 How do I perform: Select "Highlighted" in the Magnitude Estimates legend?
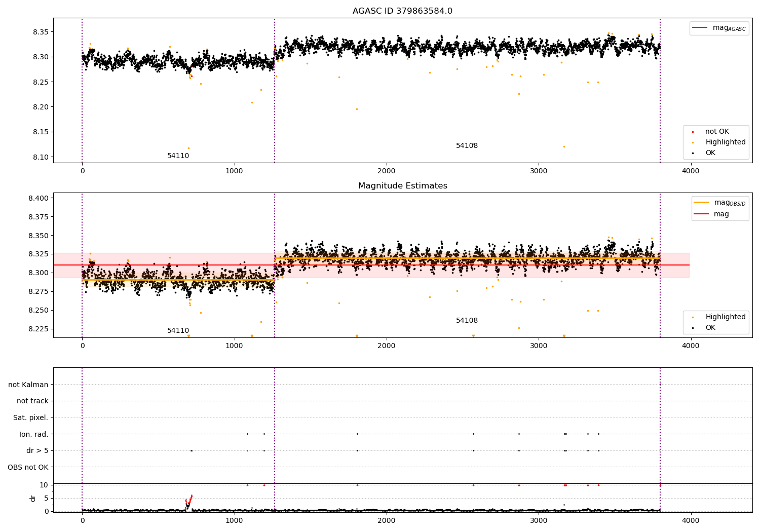pos(725,317)
